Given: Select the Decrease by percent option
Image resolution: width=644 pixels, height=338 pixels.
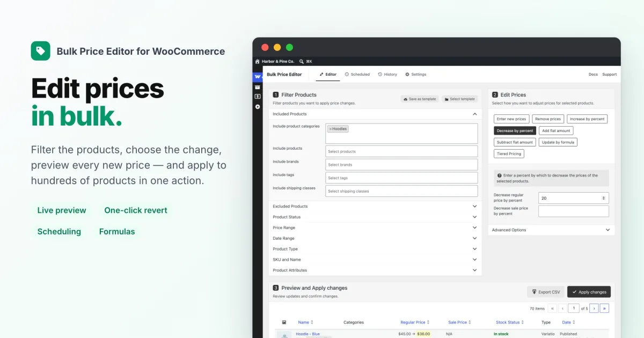Looking at the screenshot, I should click(x=515, y=130).
